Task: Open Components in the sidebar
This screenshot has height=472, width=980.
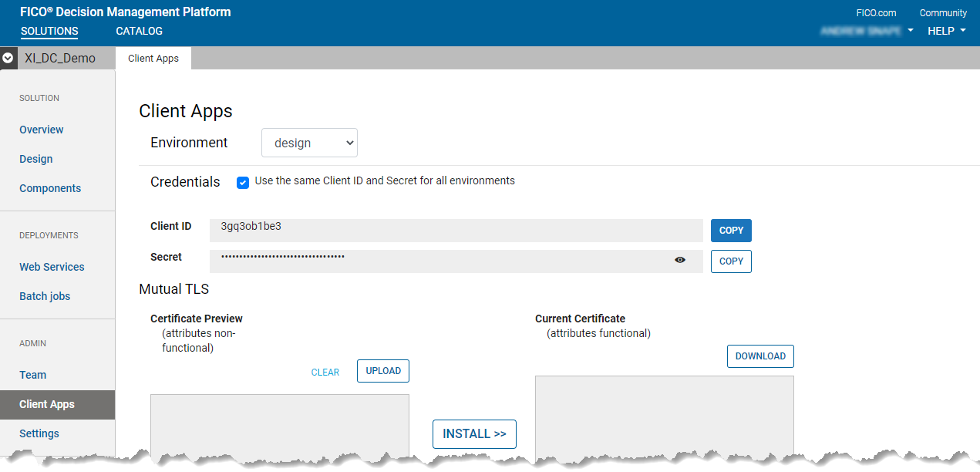Action: tap(50, 188)
